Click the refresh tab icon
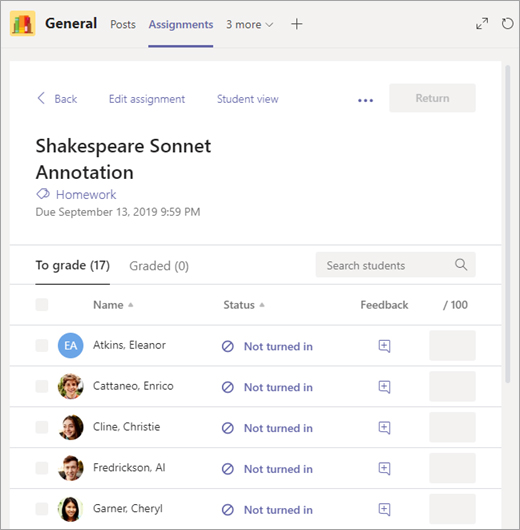Image resolution: width=520 pixels, height=530 pixels. [507, 24]
